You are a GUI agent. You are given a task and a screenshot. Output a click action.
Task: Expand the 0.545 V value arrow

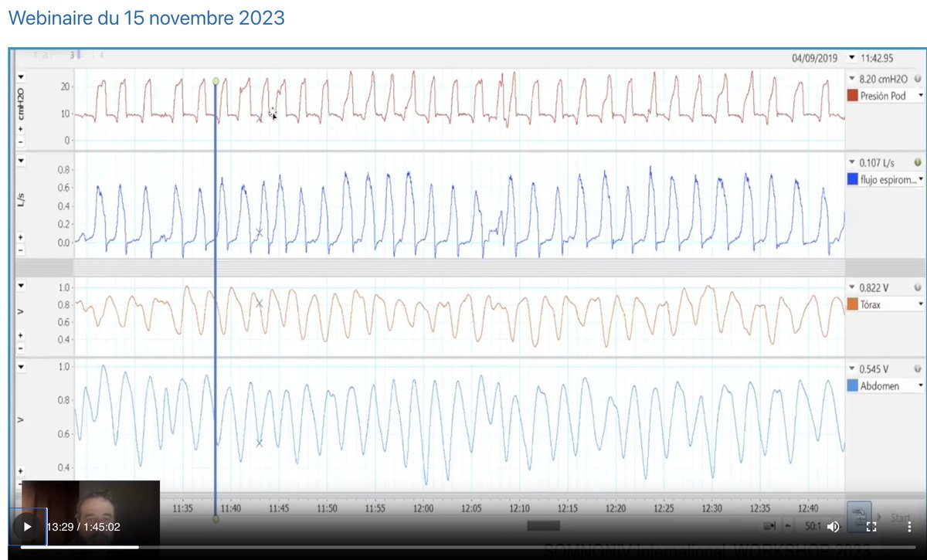coord(851,369)
